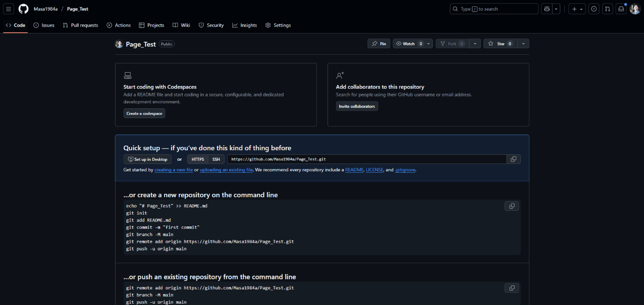The image size is (644, 305).
Task: Open the Actions tab
Action: 119,25
